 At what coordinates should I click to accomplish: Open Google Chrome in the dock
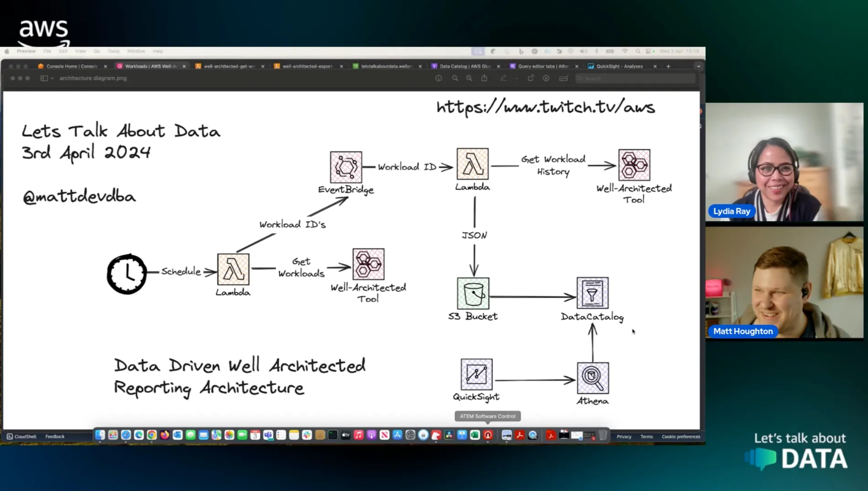tap(152, 435)
